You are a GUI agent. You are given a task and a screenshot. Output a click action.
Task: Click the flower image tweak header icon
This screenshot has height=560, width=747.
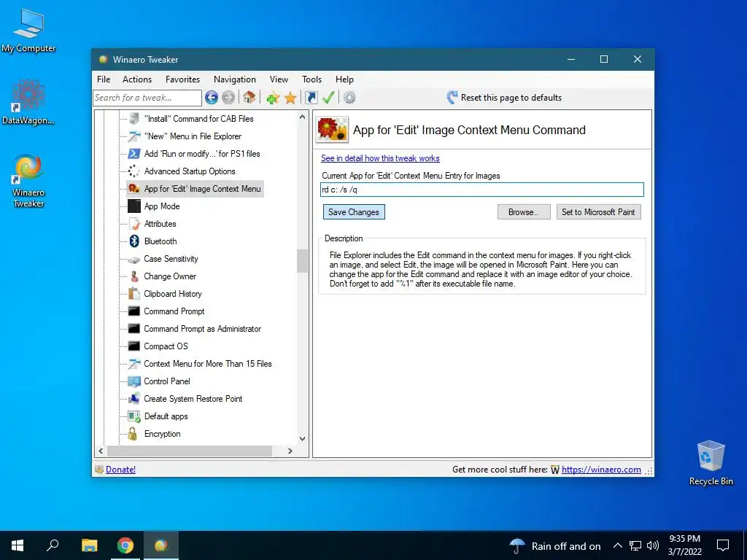pos(332,130)
